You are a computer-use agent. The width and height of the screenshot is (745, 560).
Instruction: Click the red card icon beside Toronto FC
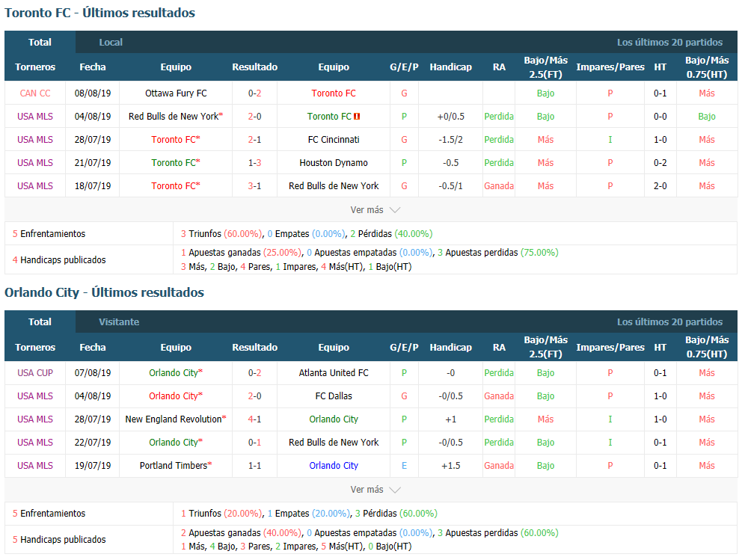coord(357,117)
